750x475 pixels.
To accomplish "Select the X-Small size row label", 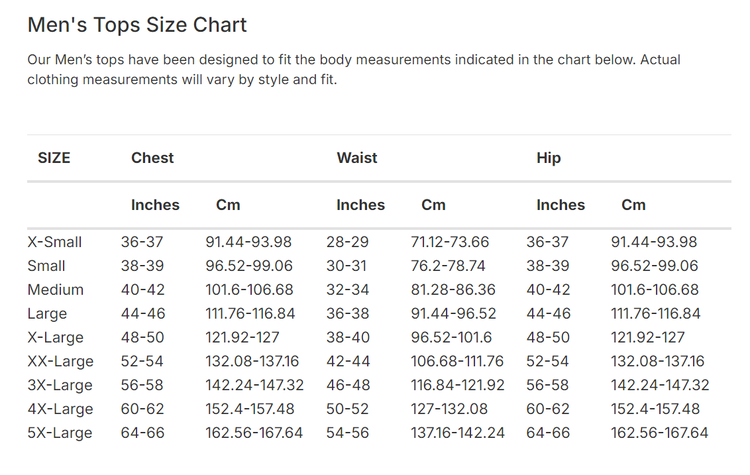I will click(55, 242).
